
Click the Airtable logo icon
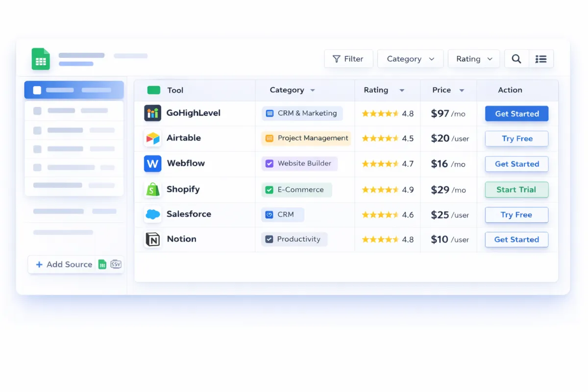click(x=152, y=138)
